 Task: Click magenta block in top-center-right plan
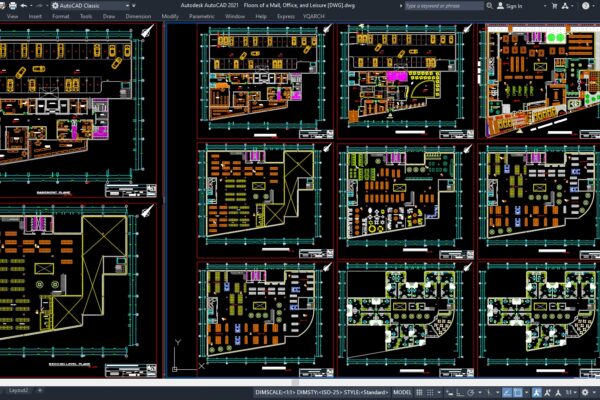(396, 76)
